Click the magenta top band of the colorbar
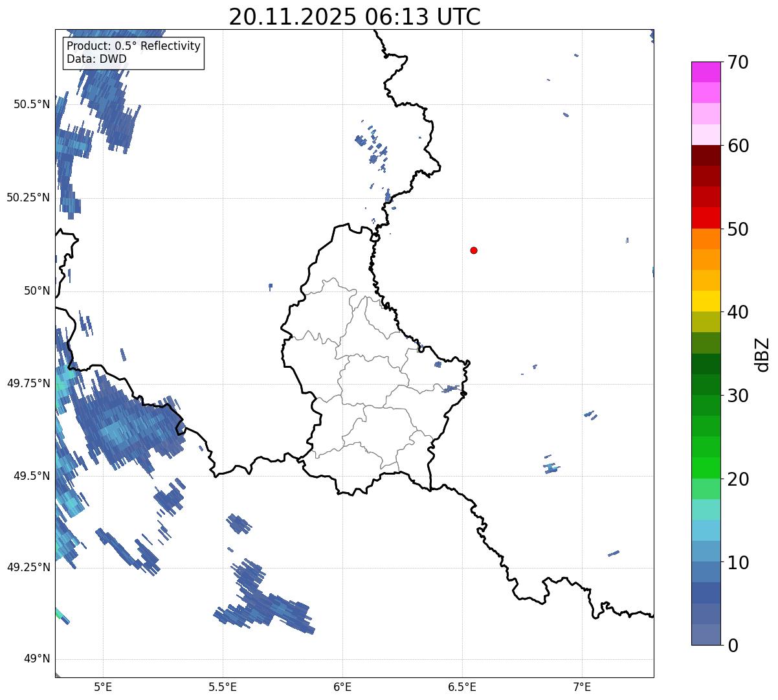The image size is (778, 700). (706, 72)
